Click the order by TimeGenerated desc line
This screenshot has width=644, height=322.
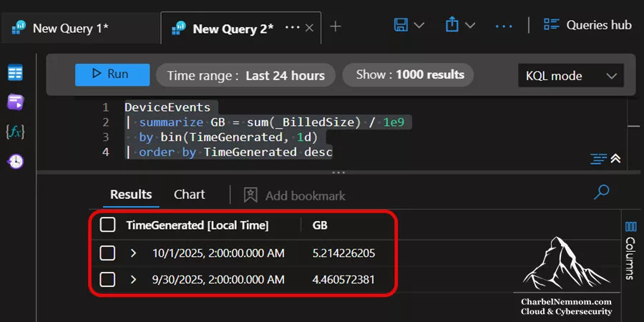click(228, 152)
